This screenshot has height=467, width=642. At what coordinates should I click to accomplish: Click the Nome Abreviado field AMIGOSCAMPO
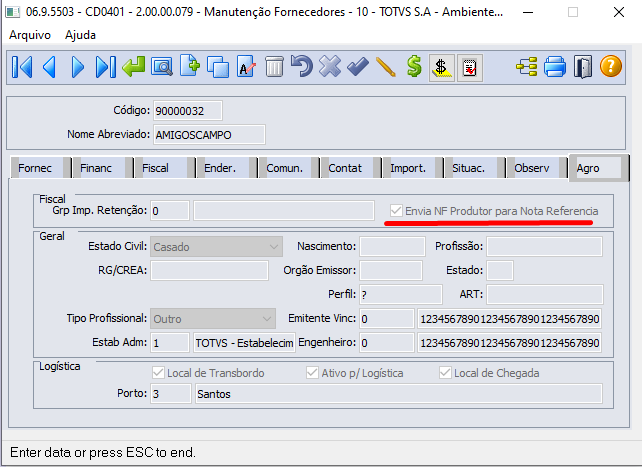coord(209,135)
